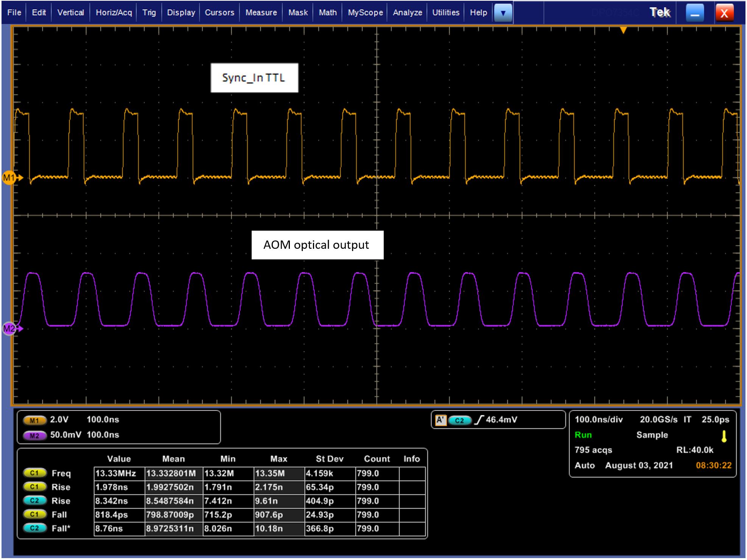Click the trigger level 46.4mV readout
Image resolution: width=747 pixels, height=560 pixels.
click(501, 420)
